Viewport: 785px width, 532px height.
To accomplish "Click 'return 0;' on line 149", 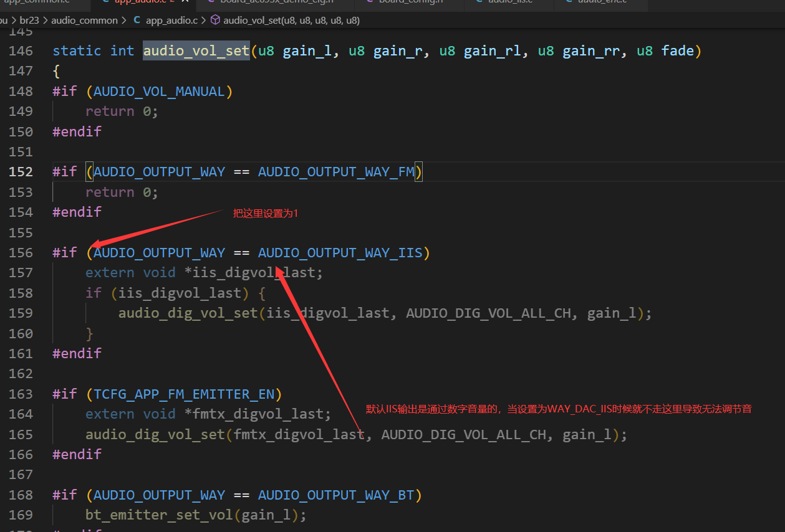I will 122,112.
